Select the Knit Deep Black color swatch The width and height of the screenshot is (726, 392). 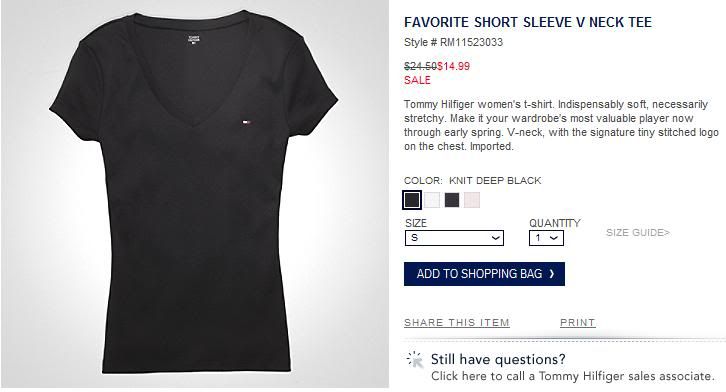point(412,200)
